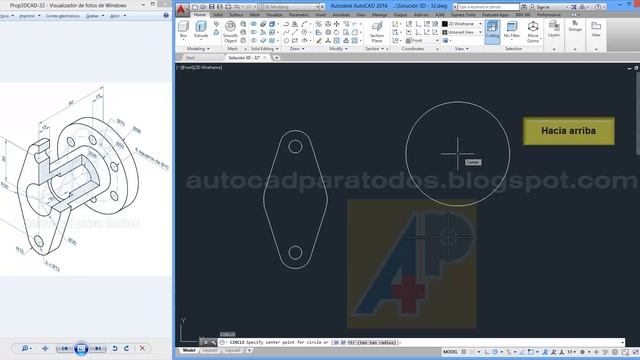This screenshot has width=640, height=360.
Task: Click the blue help icon in Photo Viewer
Action: point(166,15)
